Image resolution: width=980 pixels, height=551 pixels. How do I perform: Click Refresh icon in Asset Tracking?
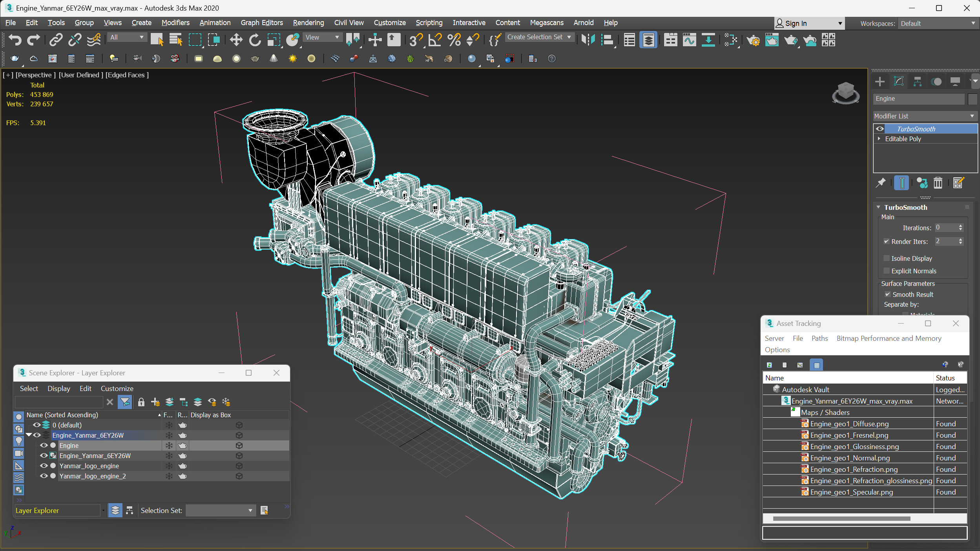point(769,365)
